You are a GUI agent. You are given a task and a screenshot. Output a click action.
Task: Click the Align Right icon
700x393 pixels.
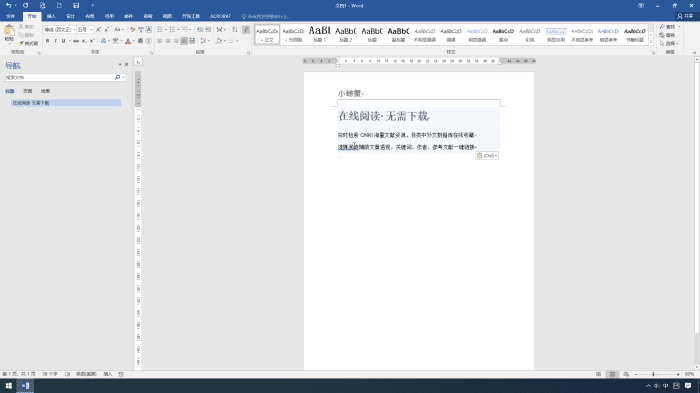176,41
